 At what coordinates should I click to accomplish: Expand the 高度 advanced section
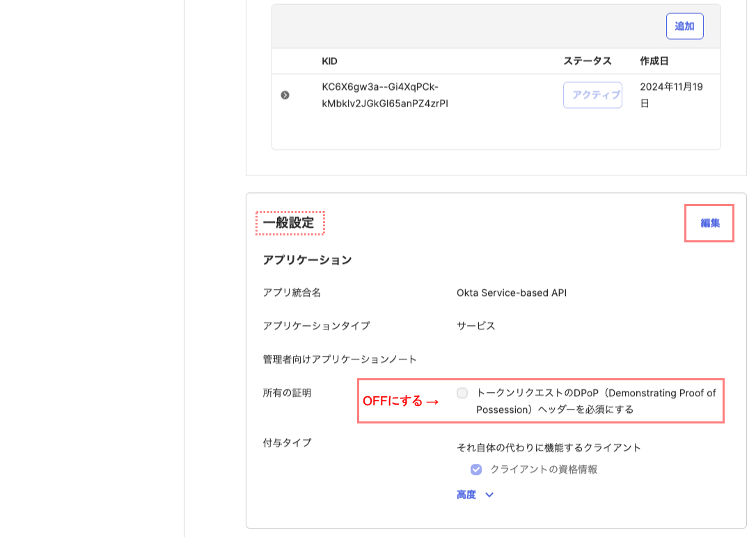point(466,495)
